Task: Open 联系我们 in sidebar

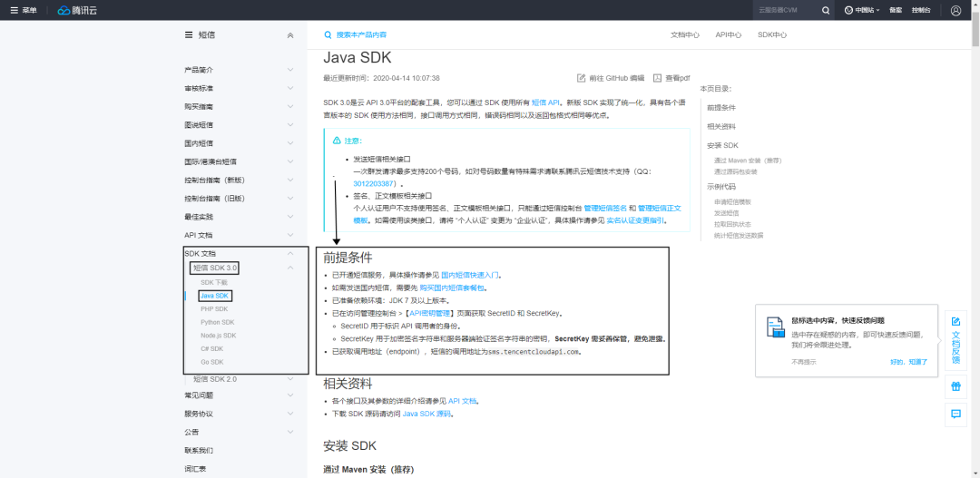Action: pos(199,450)
